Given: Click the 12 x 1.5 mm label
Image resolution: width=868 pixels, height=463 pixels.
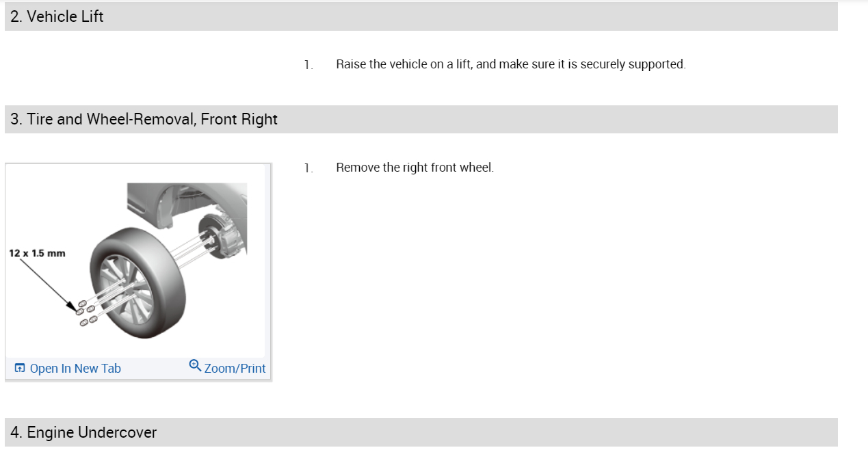Looking at the screenshot, I should tap(38, 253).
